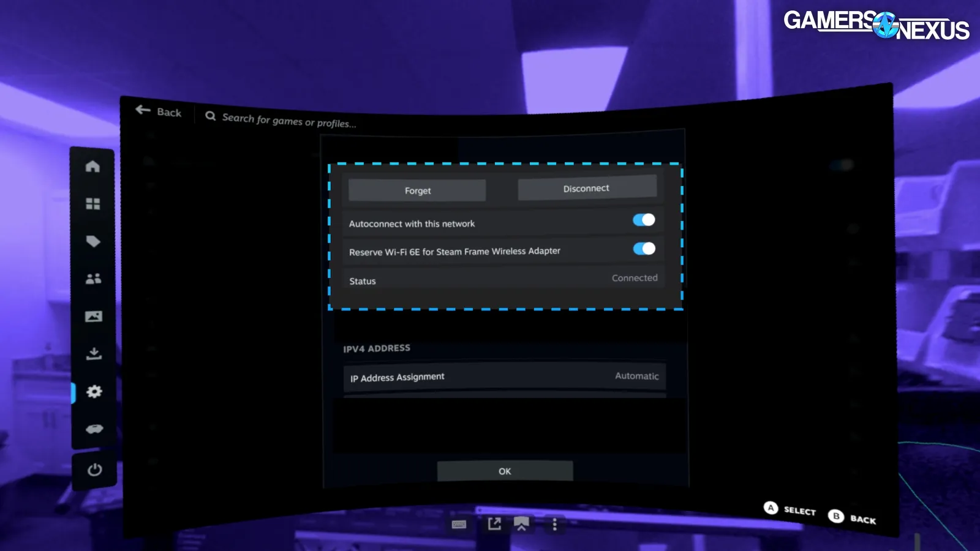
Task: Click the Power icon in sidebar
Action: [94, 470]
